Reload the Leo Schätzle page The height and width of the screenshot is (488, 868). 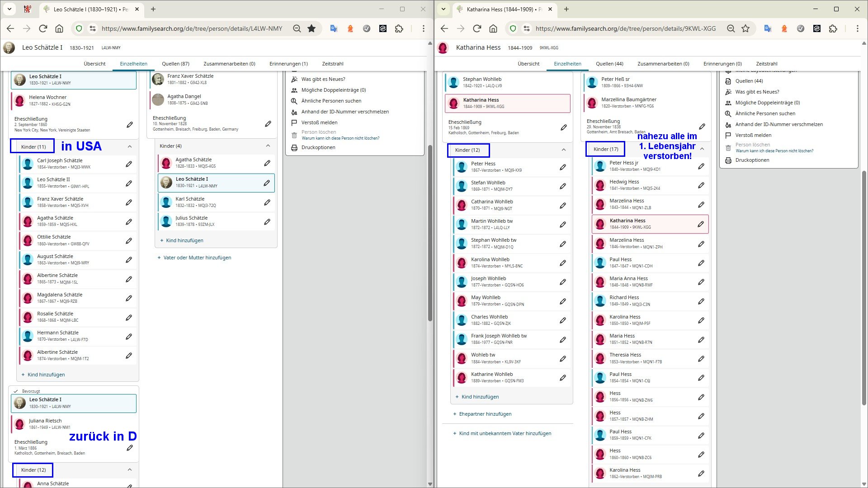[43, 28]
